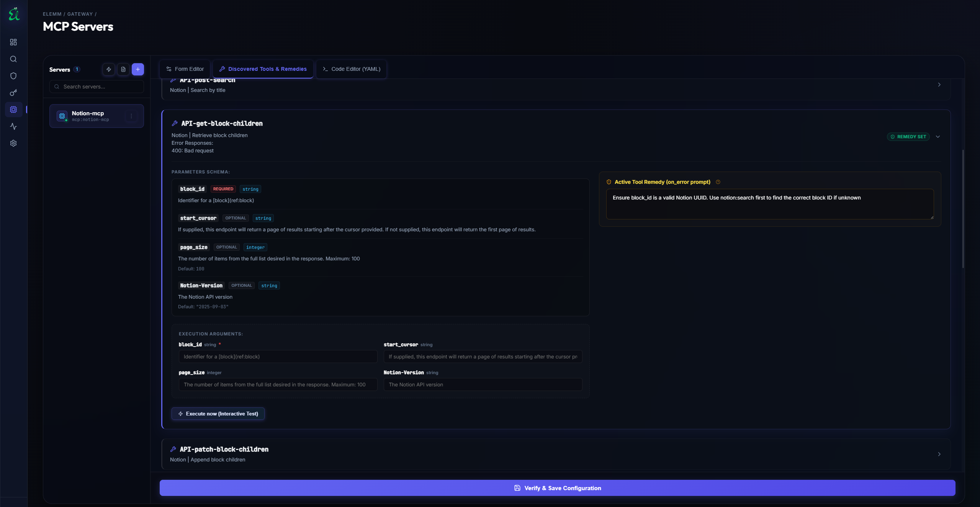Click the start_cursor parameter name in schema
The image size is (980, 507).
click(x=198, y=218)
